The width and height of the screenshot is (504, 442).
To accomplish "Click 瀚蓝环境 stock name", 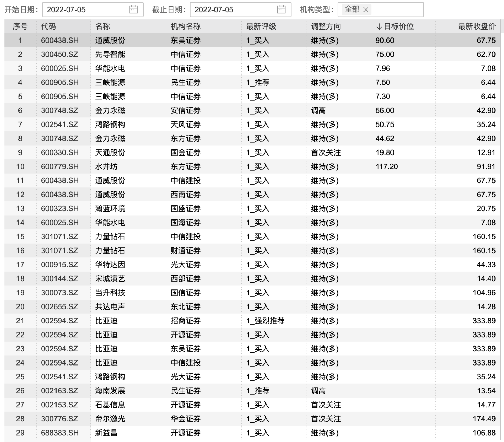I will (110, 208).
